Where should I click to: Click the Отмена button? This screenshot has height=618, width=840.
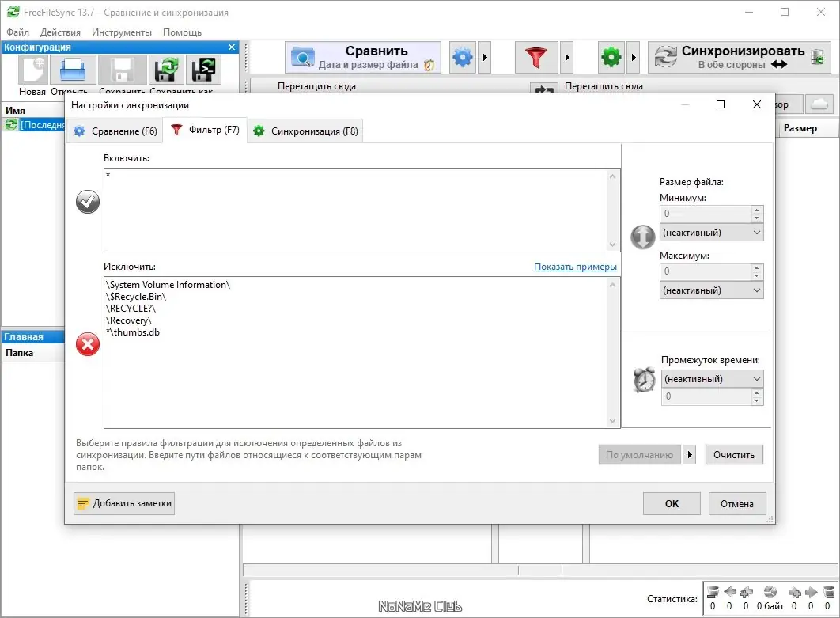(x=737, y=504)
